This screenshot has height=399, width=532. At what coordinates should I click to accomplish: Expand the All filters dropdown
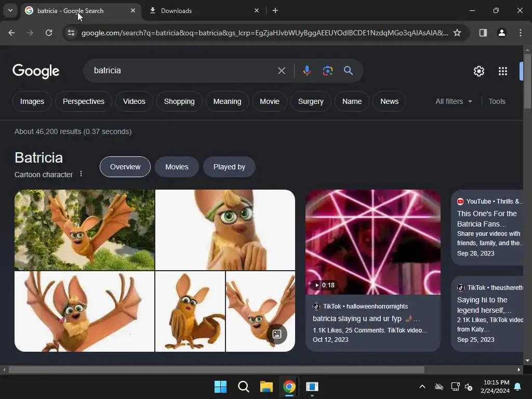pyautogui.click(x=454, y=101)
